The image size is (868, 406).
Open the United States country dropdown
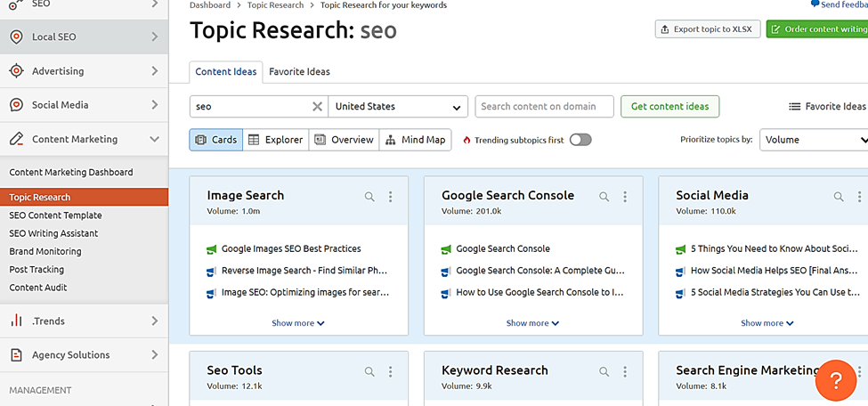pos(398,106)
